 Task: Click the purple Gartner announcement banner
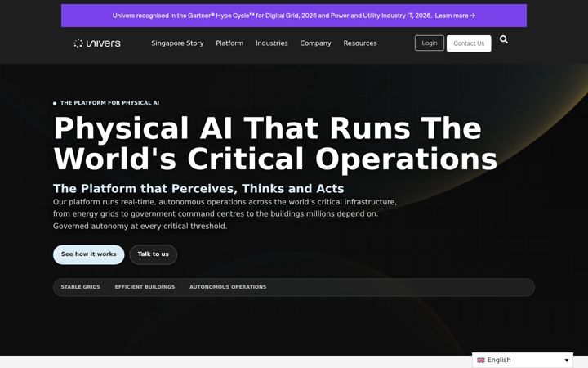click(294, 16)
